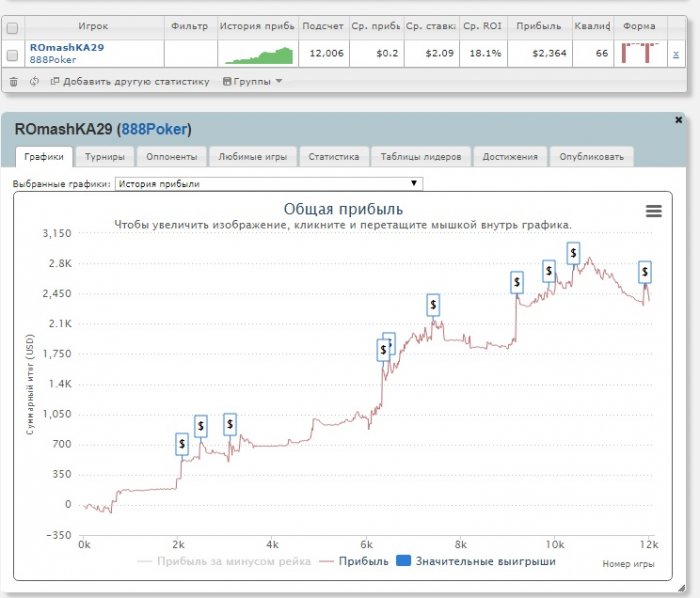The width and height of the screenshot is (700, 598).
Task: Switch to the Турниры tab
Action: (104, 156)
